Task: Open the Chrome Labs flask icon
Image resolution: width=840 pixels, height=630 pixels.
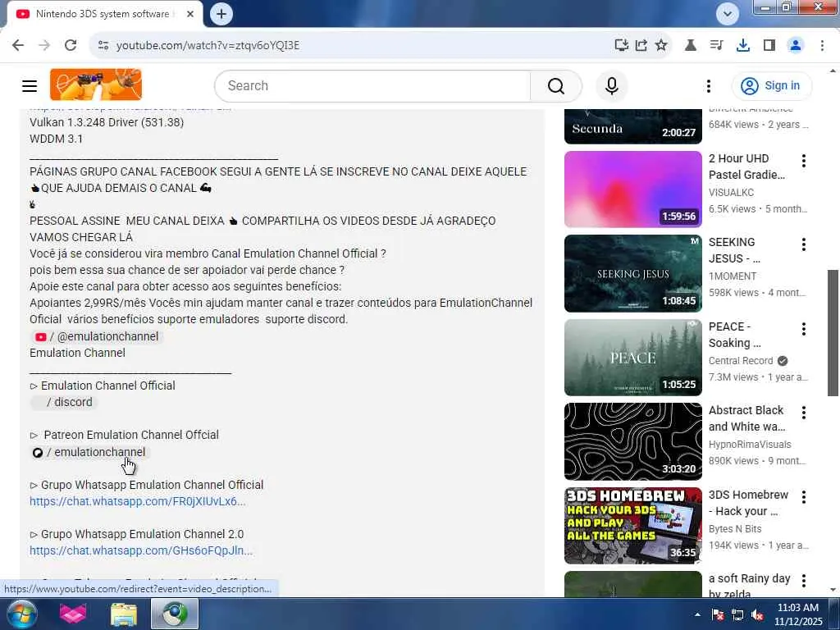Action: coord(691,46)
